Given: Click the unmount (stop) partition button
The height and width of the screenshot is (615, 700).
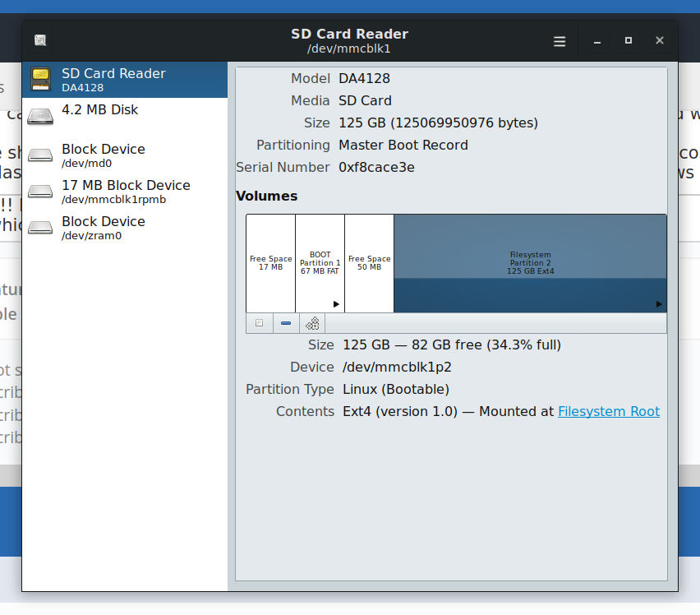Looking at the screenshot, I should [x=260, y=323].
